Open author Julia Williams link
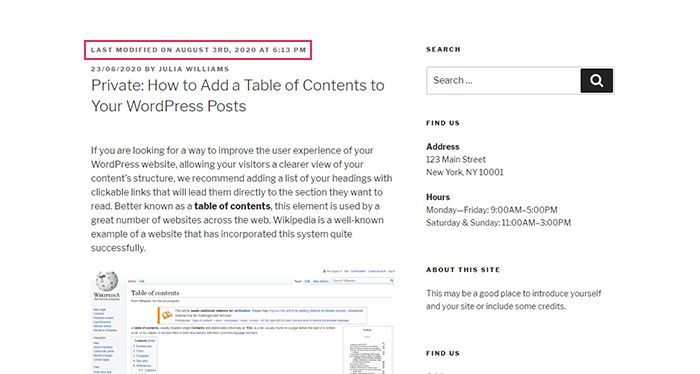Screen dimensions: 700x374 (x=194, y=69)
